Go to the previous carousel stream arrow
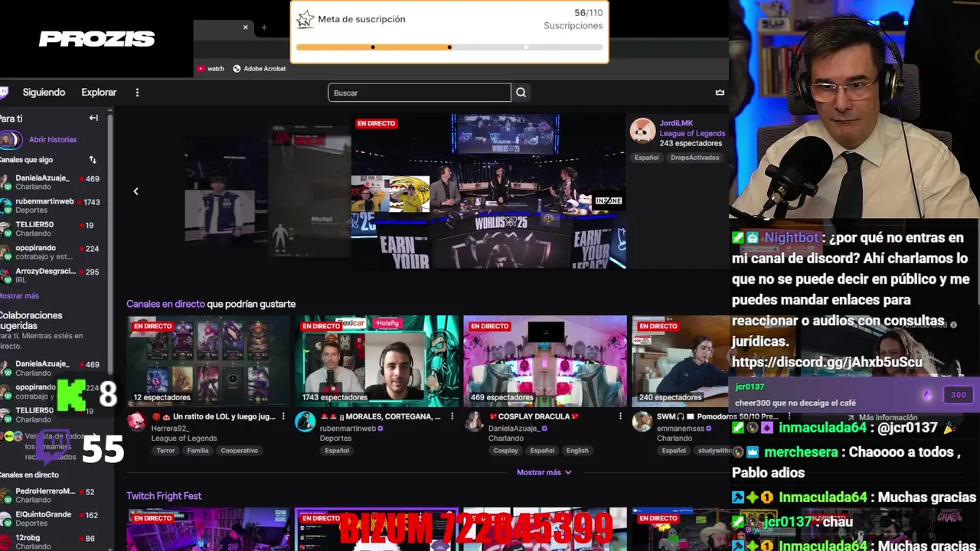 pyautogui.click(x=136, y=191)
